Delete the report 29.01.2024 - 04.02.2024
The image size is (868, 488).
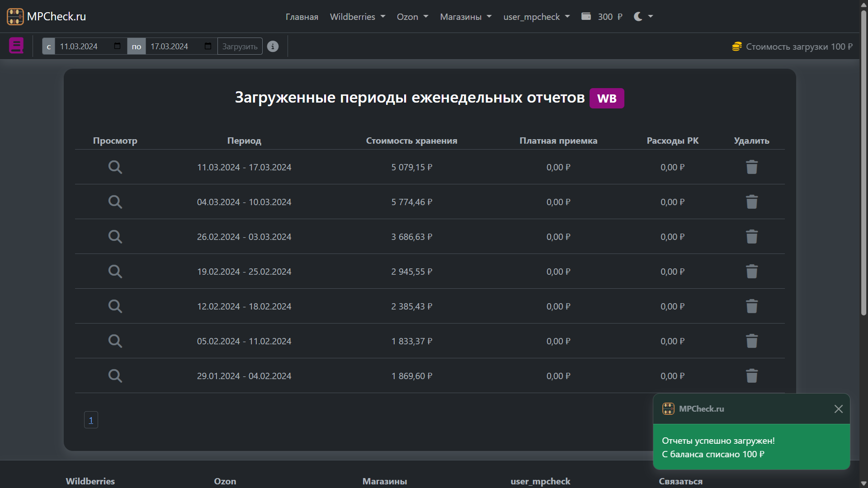[x=751, y=375]
